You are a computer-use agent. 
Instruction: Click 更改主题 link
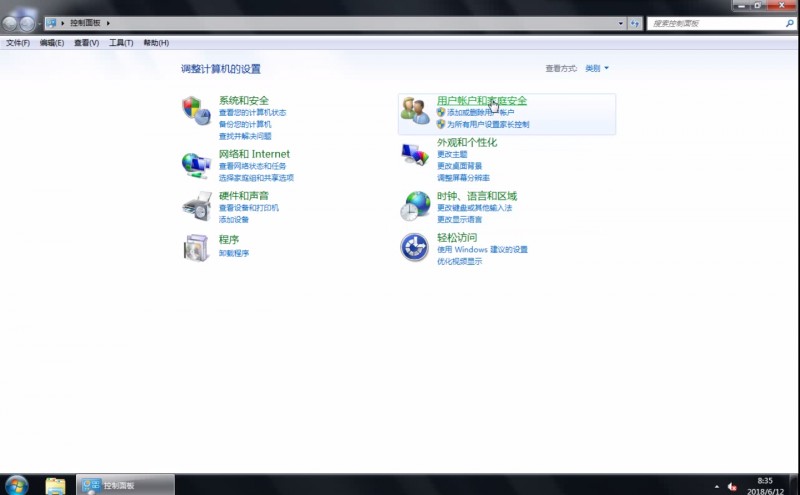click(452, 154)
